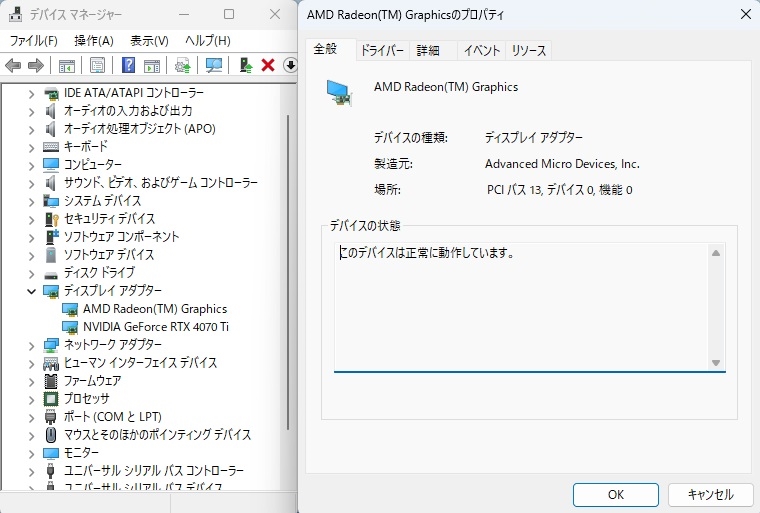Click the マウス pointing device icon
This screenshot has height=513, width=760.
pos(51,434)
